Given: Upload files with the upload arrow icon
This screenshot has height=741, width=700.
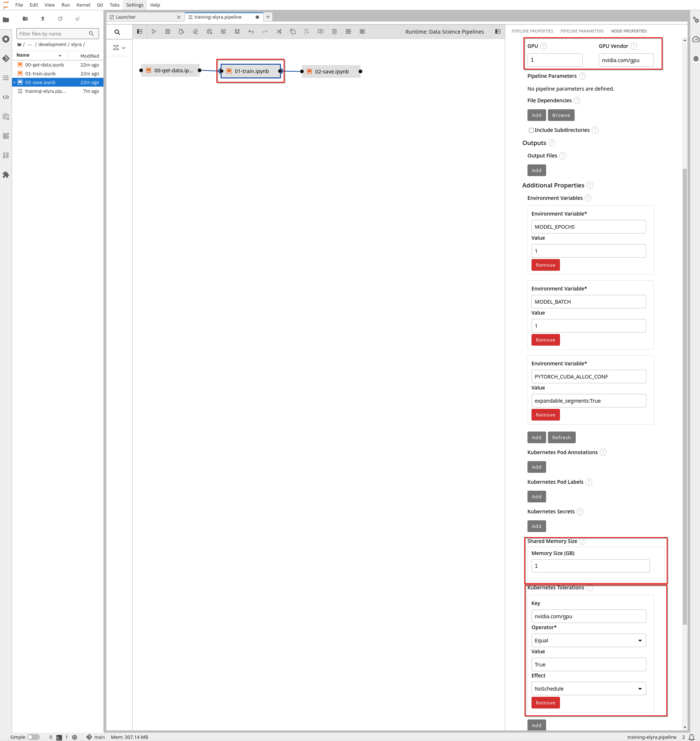Looking at the screenshot, I should tap(43, 19).
